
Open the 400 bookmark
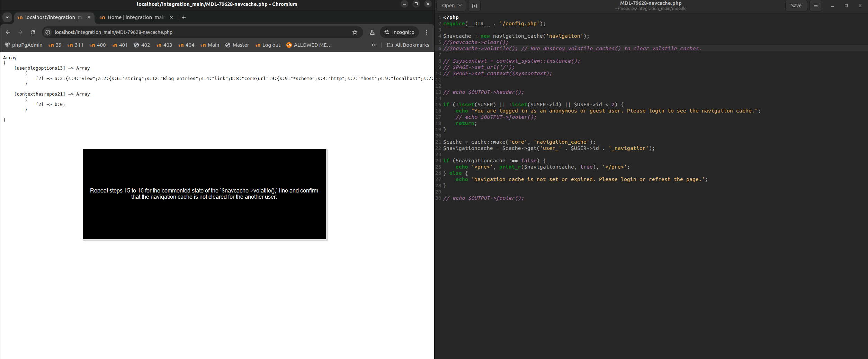(x=98, y=45)
